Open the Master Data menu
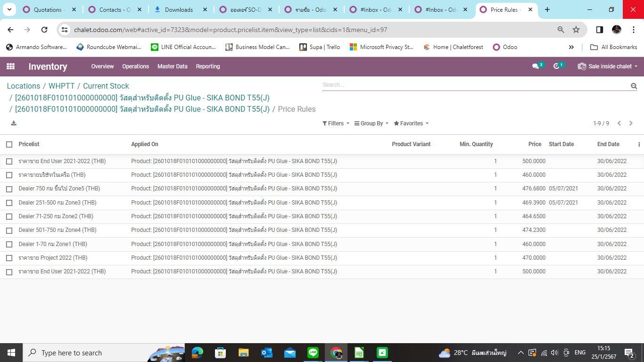This screenshot has width=644, height=362. point(172,66)
